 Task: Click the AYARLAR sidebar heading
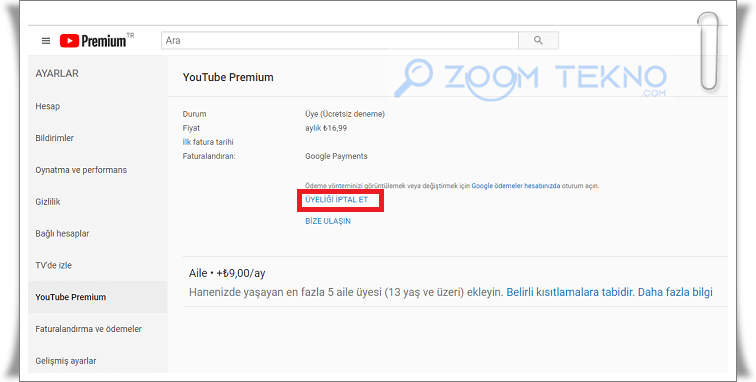[57, 73]
